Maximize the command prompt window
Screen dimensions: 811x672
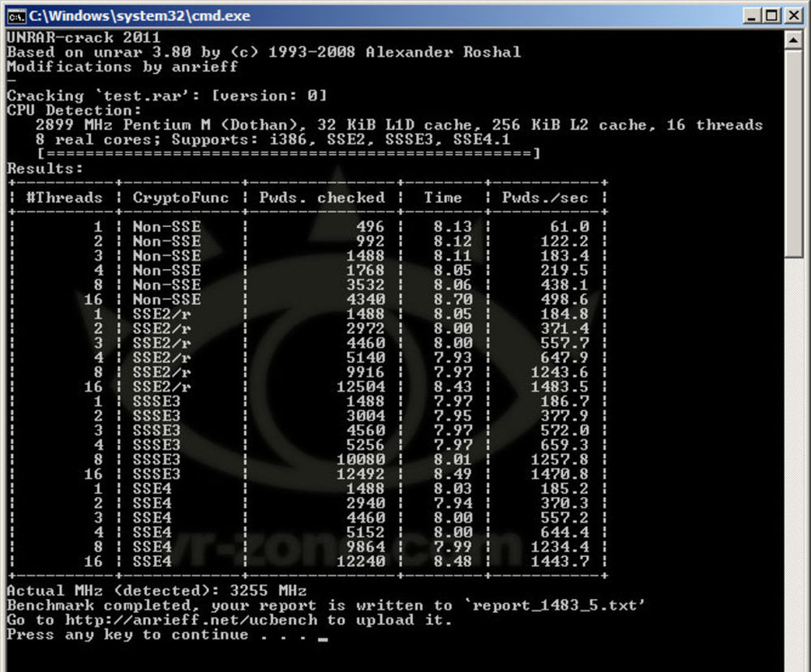point(770,15)
